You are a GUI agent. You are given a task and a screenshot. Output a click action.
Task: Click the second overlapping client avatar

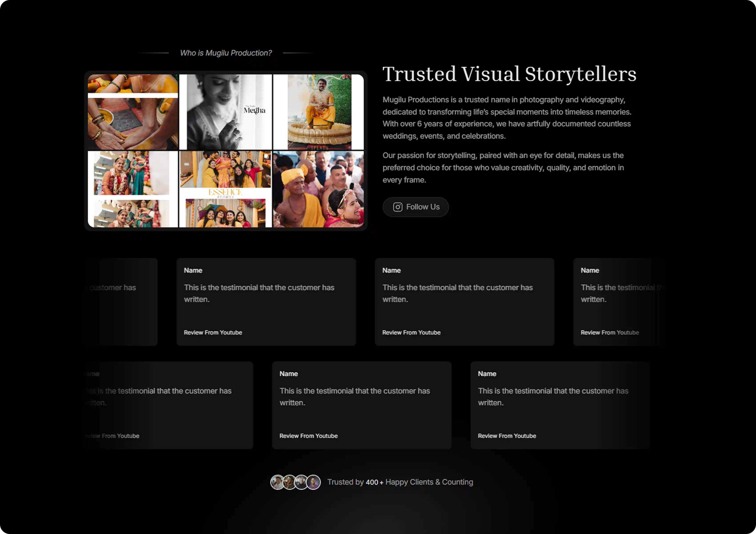(x=290, y=482)
